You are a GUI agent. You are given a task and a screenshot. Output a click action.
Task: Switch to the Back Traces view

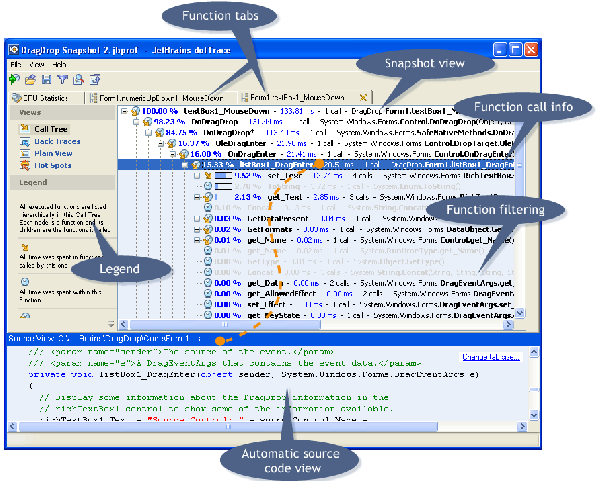click(56, 141)
